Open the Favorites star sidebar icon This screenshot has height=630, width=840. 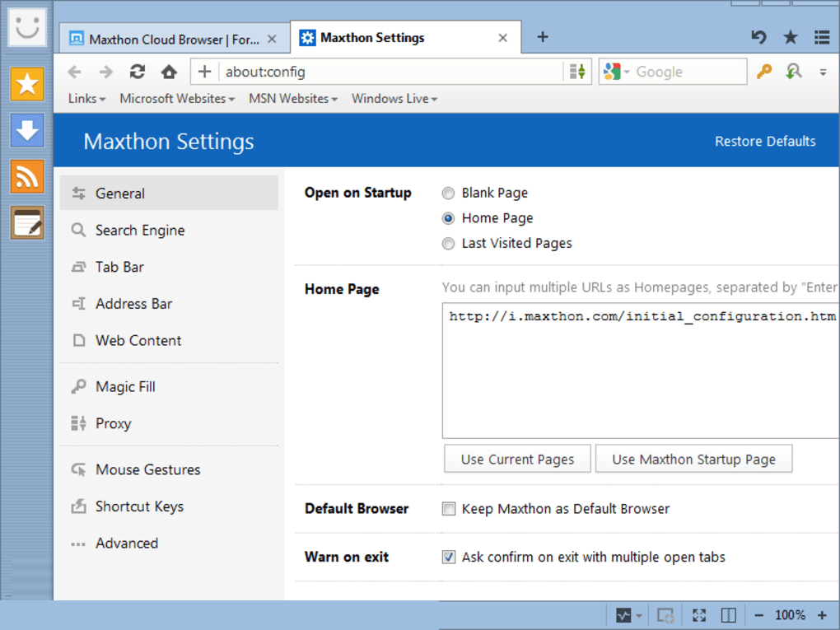click(27, 84)
